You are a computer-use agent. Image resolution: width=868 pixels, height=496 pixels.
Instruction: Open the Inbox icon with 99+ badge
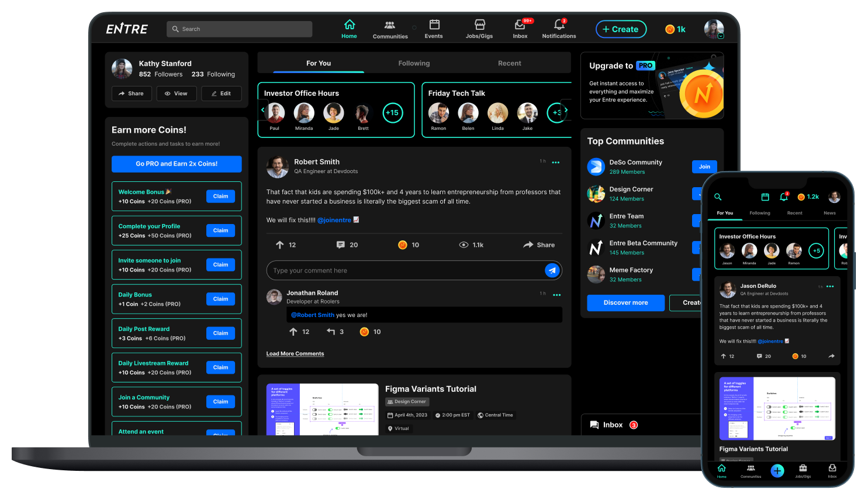[520, 25]
